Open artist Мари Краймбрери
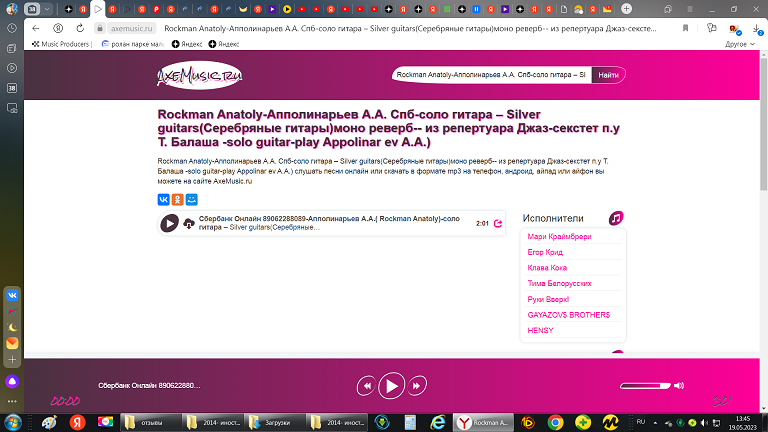 point(559,237)
